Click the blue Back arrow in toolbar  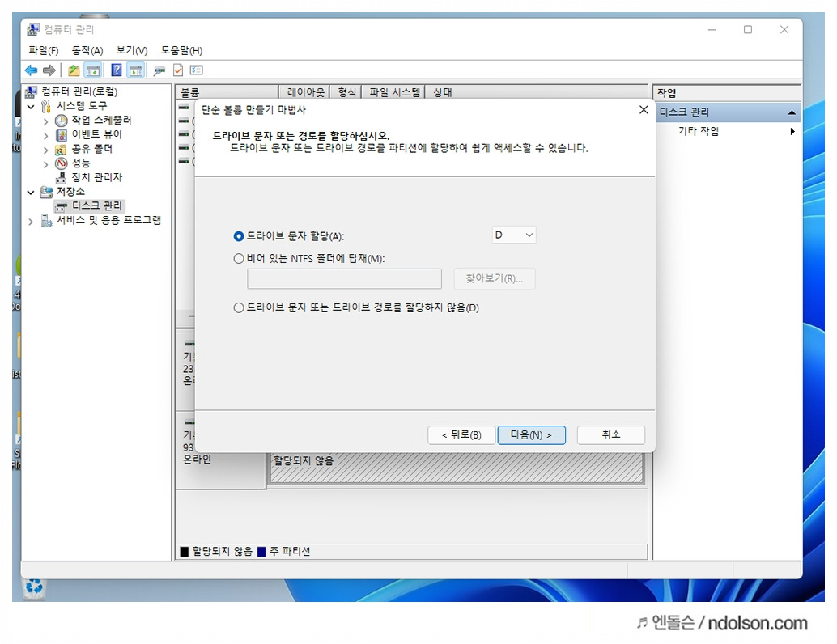point(31,70)
